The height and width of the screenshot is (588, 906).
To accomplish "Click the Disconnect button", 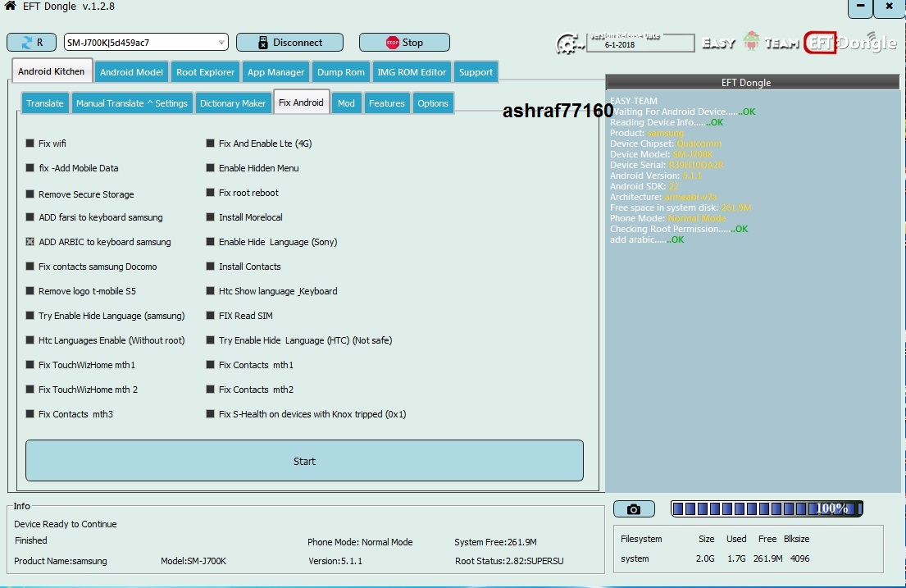I will (x=289, y=42).
